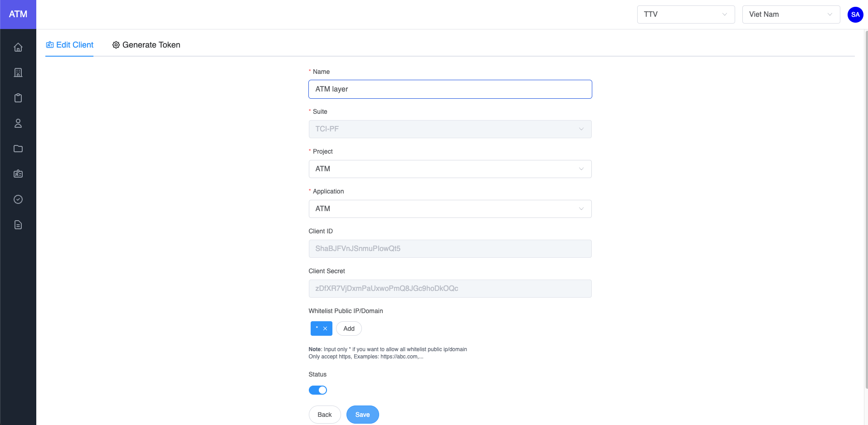Open the home icon in sidebar

click(x=18, y=47)
